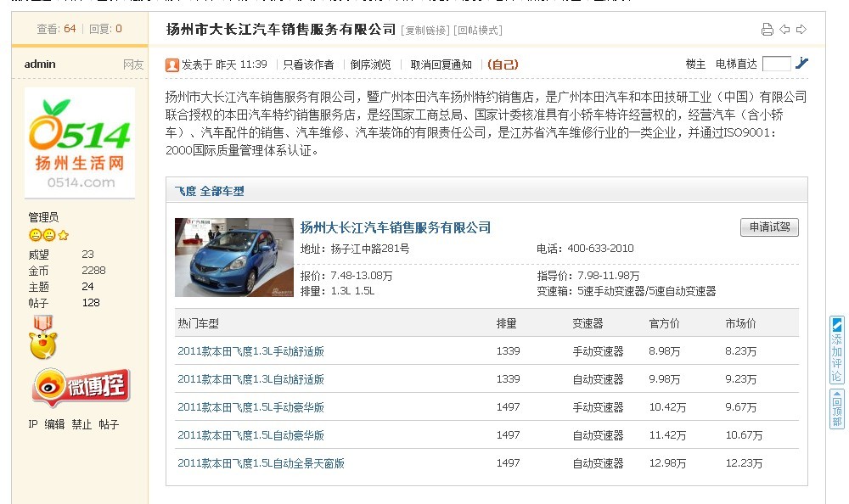Click the elevator jump arrow icon

coord(801,64)
